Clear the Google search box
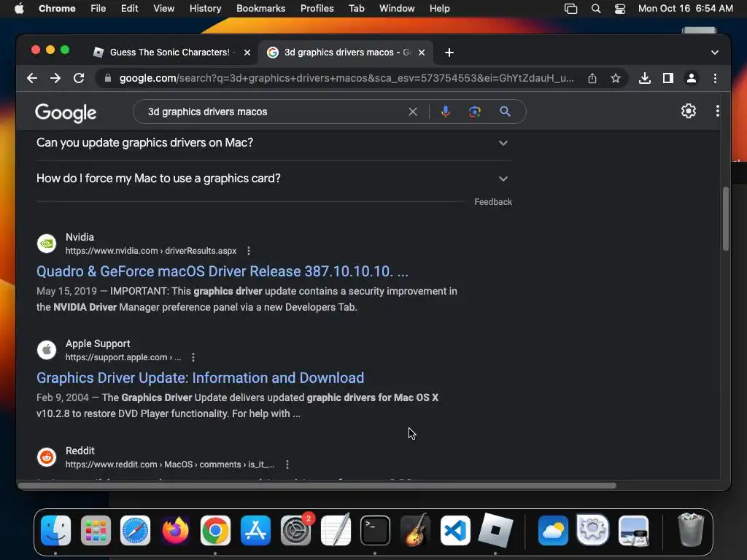Viewport: 747px width, 560px height. click(x=413, y=112)
